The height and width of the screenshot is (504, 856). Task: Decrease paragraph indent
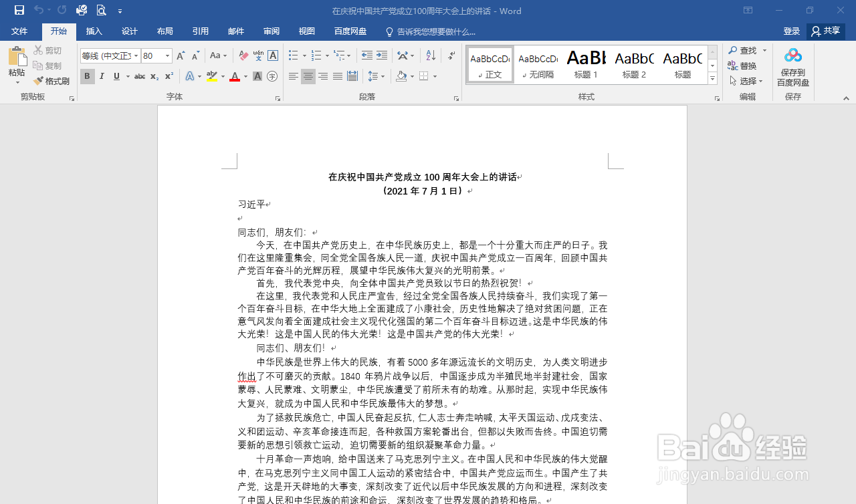coord(366,55)
